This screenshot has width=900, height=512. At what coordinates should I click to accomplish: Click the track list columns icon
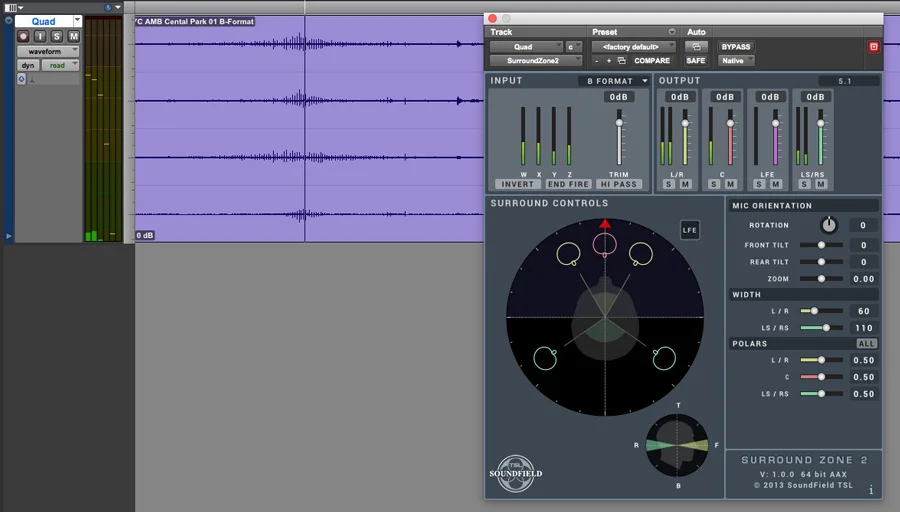[x=10, y=7]
